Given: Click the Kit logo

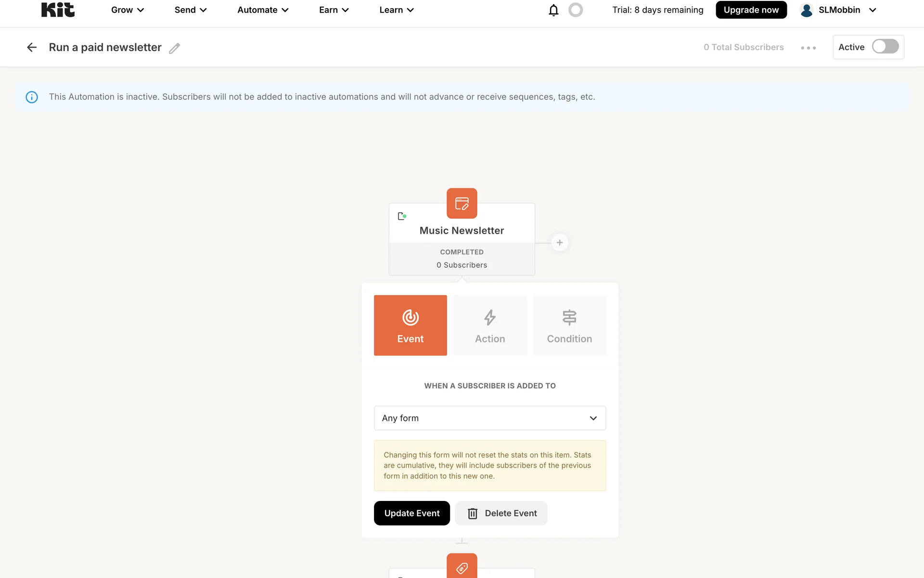Looking at the screenshot, I should pos(58,10).
